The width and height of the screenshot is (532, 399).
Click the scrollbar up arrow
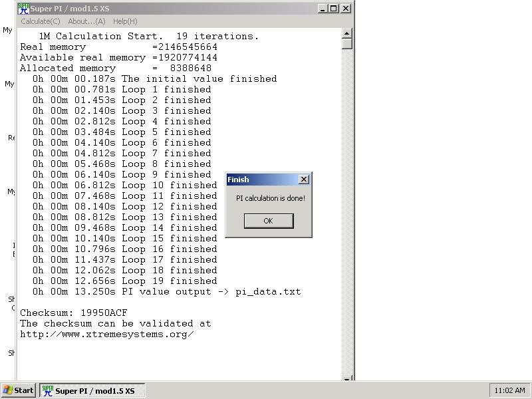pyautogui.click(x=346, y=33)
